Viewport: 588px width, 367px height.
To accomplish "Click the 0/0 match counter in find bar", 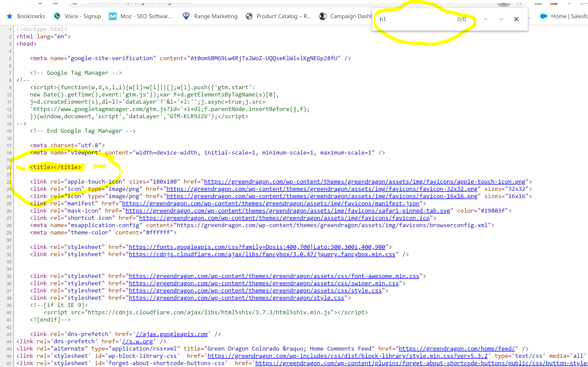I will [462, 19].
